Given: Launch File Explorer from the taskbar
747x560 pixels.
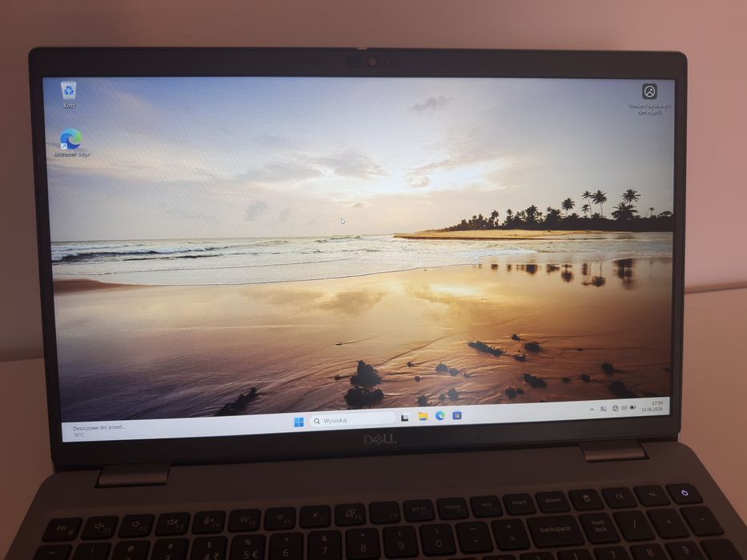Looking at the screenshot, I should click(x=423, y=417).
